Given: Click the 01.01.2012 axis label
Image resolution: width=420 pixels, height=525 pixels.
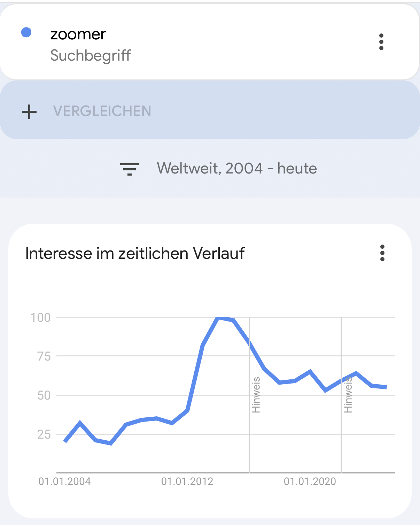Looking at the screenshot, I should click(x=187, y=481).
